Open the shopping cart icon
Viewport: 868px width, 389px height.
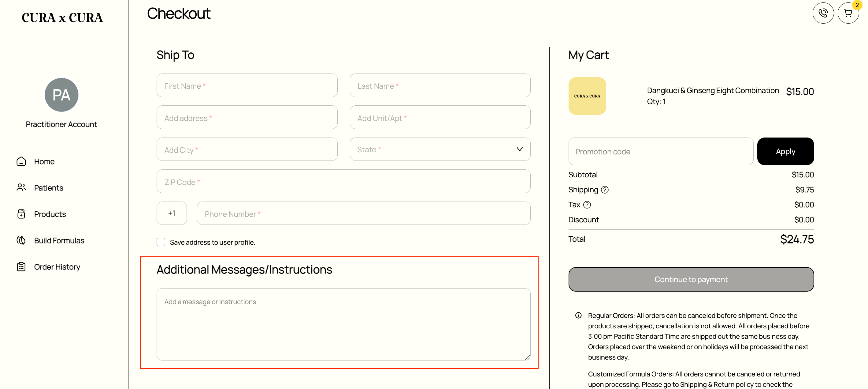point(848,13)
